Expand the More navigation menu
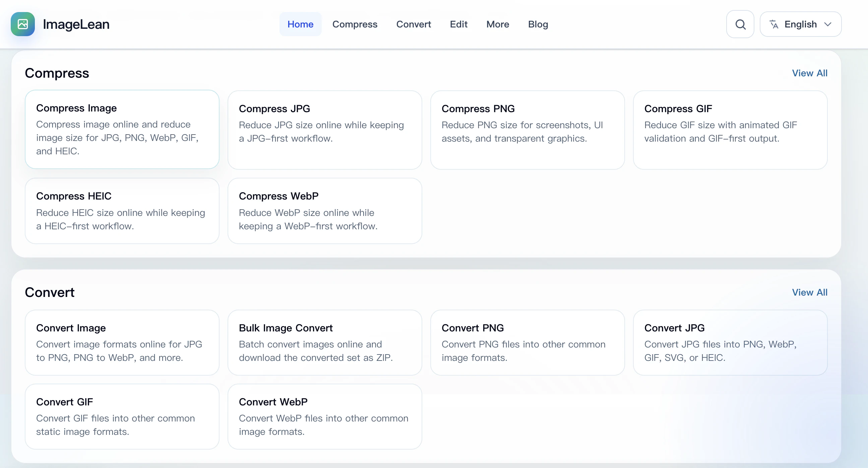 click(497, 24)
